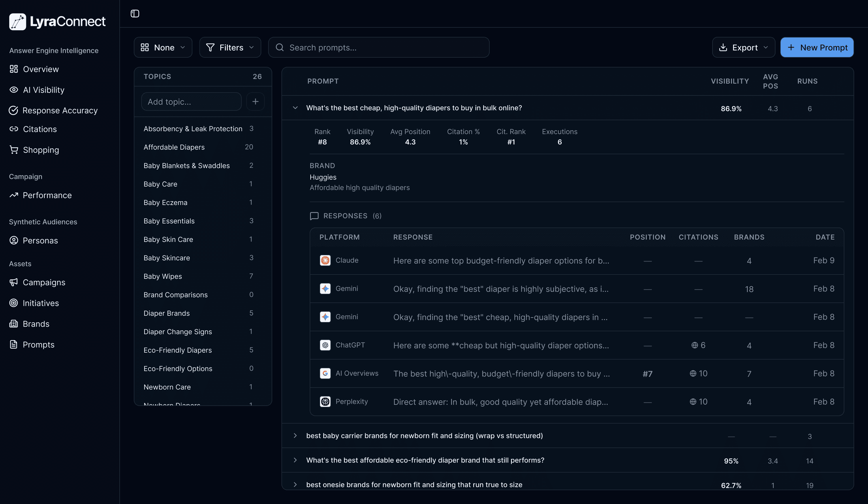Image resolution: width=868 pixels, height=504 pixels.
Task: Open the Citations section
Action: click(x=40, y=129)
